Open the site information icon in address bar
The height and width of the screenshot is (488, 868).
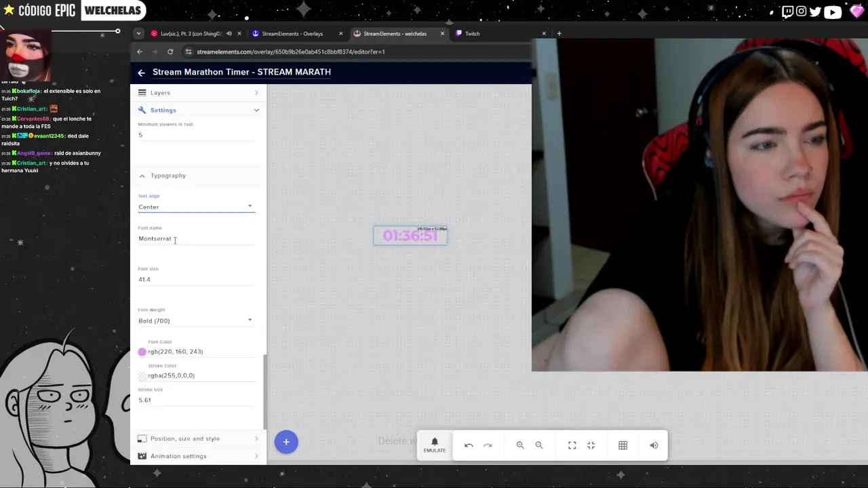click(189, 52)
